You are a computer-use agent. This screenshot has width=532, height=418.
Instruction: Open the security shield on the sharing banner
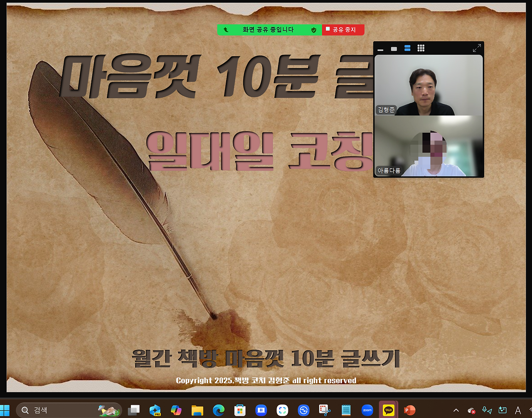click(x=314, y=30)
